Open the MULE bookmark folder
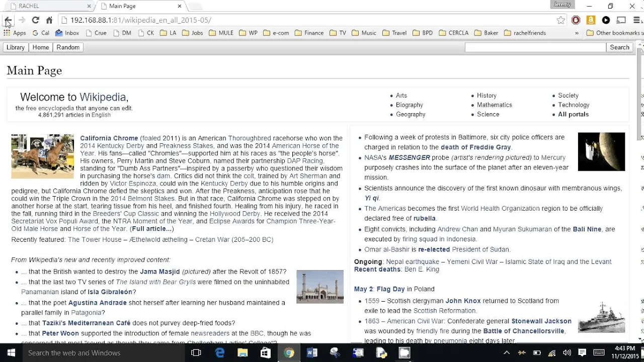644x362 pixels. [221, 33]
